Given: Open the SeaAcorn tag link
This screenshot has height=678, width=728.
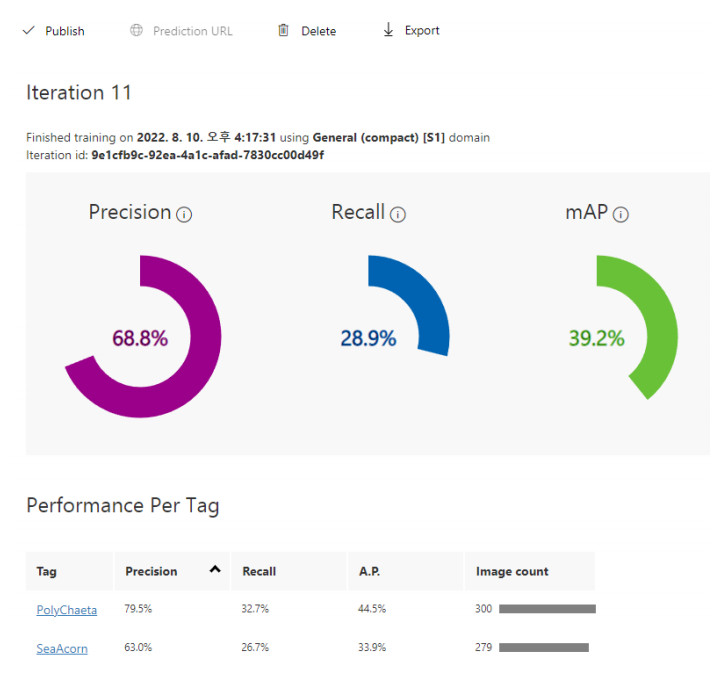Looking at the screenshot, I should 62,649.
